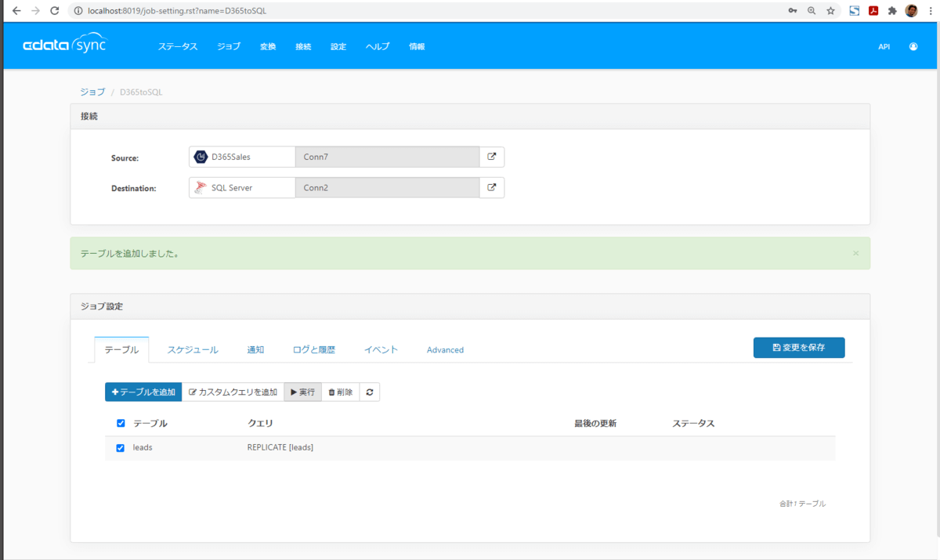Go to the 変換 page
Viewport: 940px width, 560px height.
268,46
